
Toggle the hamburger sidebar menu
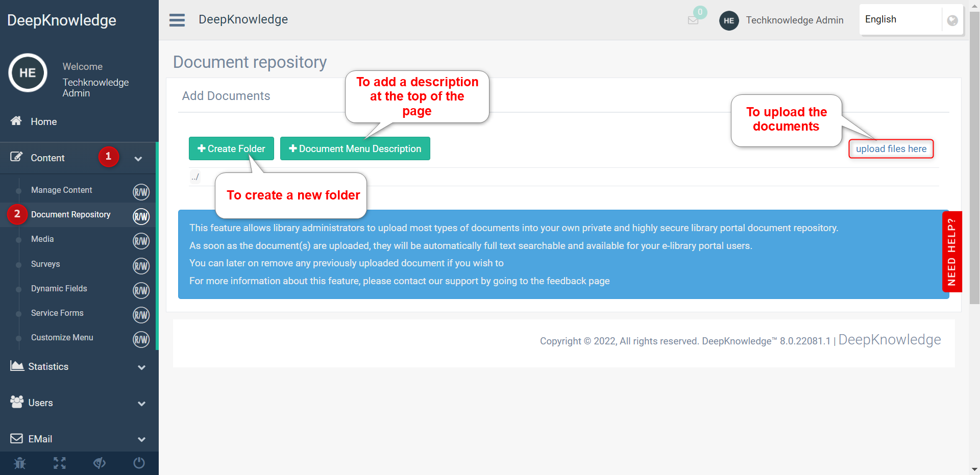pyautogui.click(x=177, y=20)
